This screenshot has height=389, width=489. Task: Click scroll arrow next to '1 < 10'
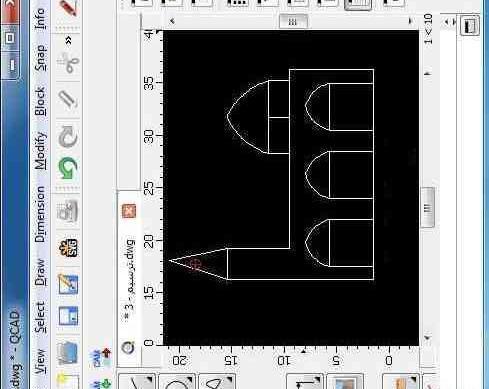click(428, 73)
